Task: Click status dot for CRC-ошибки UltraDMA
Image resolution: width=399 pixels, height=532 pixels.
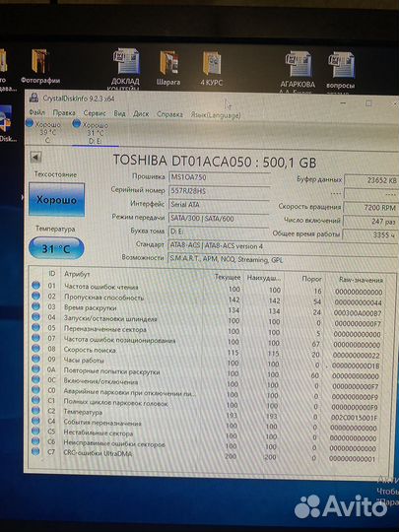Action: [35, 451]
